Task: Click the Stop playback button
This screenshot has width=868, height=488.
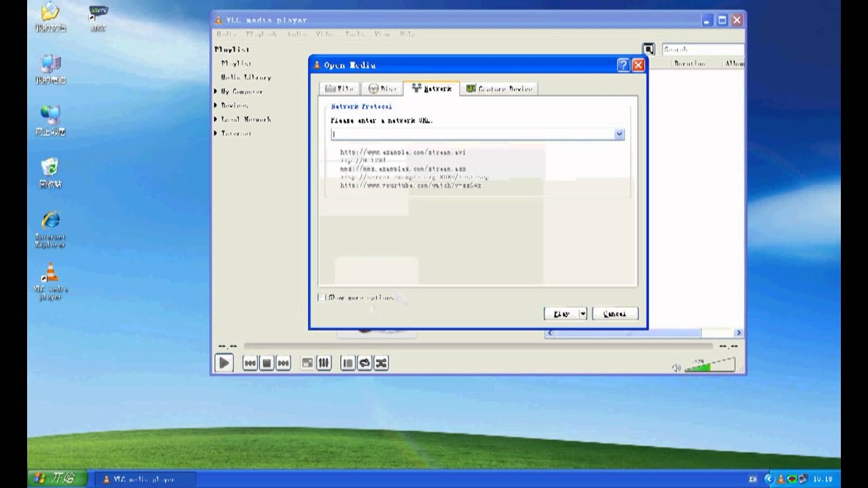Action: [267, 363]
